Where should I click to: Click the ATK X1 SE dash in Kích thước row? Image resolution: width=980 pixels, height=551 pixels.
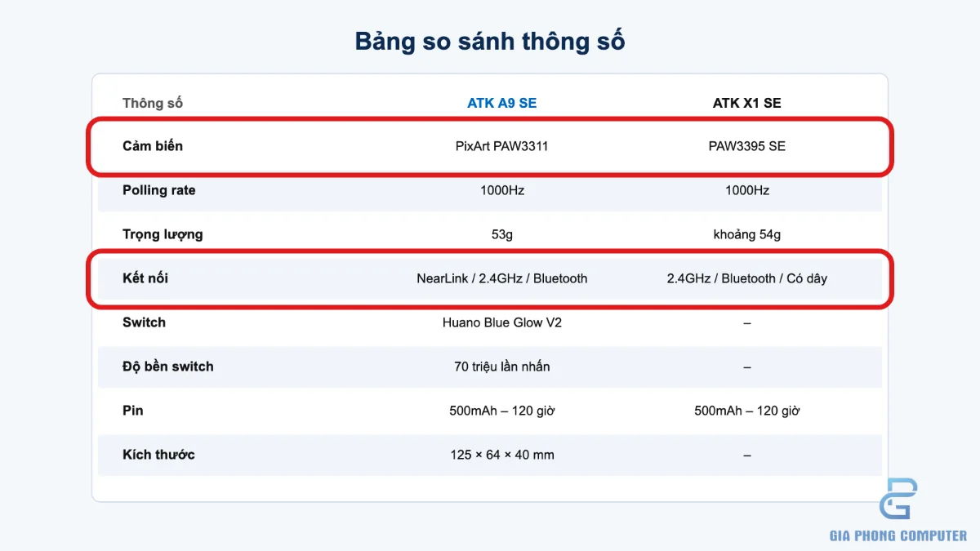747,455
